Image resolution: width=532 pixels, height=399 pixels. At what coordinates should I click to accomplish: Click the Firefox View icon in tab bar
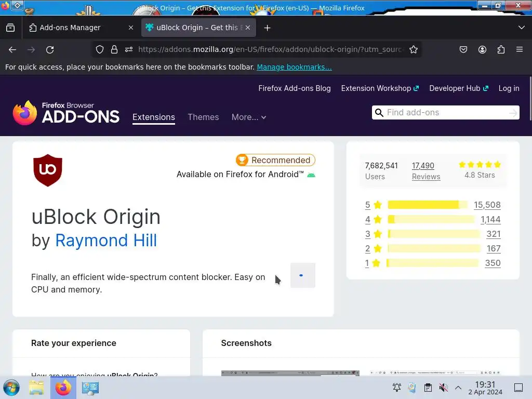coord(10,28)
